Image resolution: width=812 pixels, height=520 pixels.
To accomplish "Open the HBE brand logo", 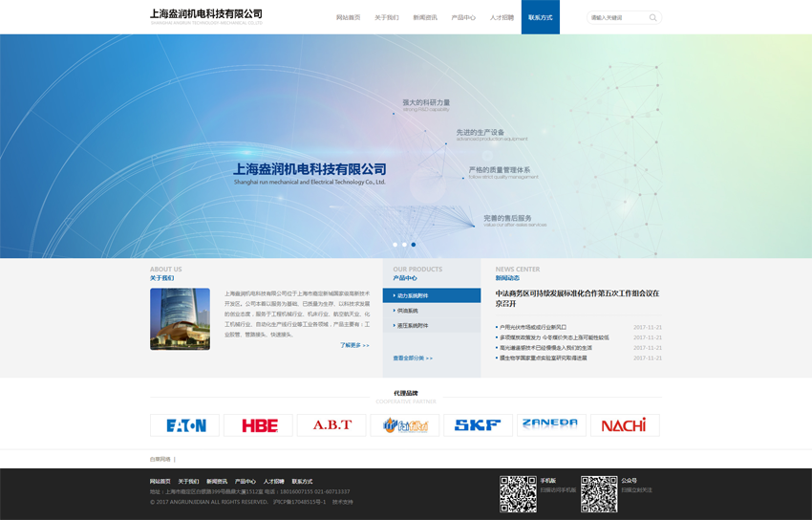I will coord(259,425).
